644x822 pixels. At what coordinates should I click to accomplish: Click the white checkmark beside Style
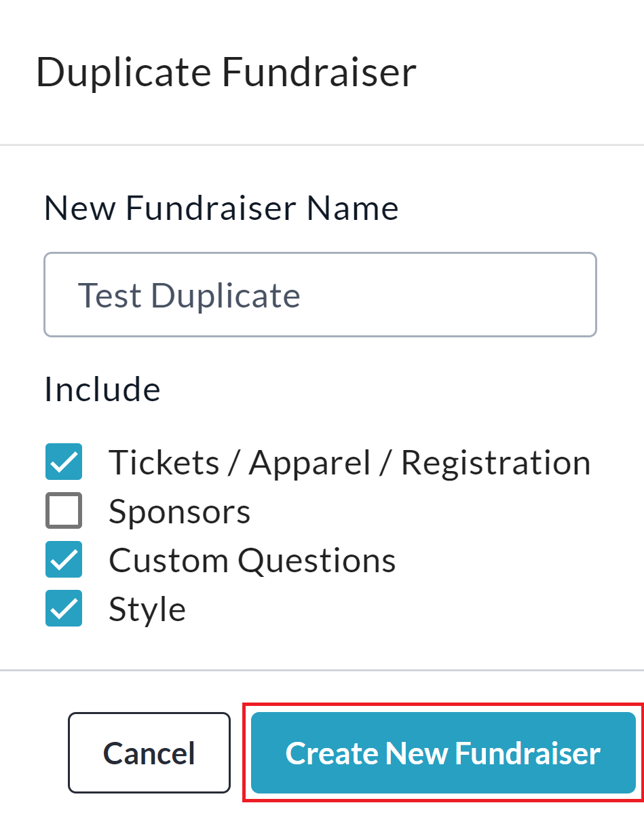[64, 610]
